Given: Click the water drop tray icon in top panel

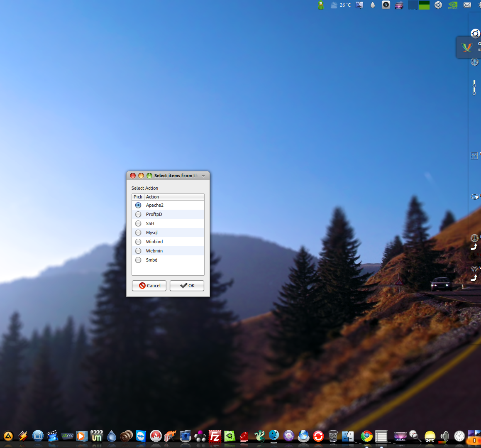Looking at the screenshot, I should tap(373, 5).
